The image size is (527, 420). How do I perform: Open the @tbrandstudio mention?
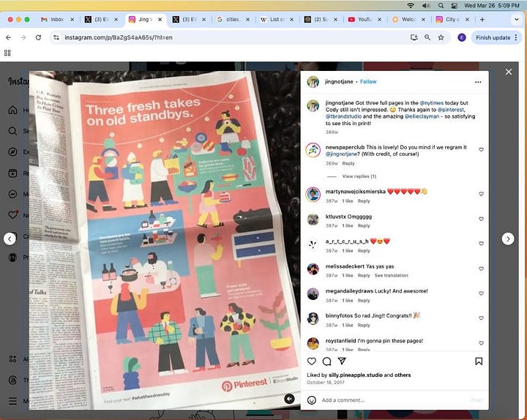coord(343,116)
